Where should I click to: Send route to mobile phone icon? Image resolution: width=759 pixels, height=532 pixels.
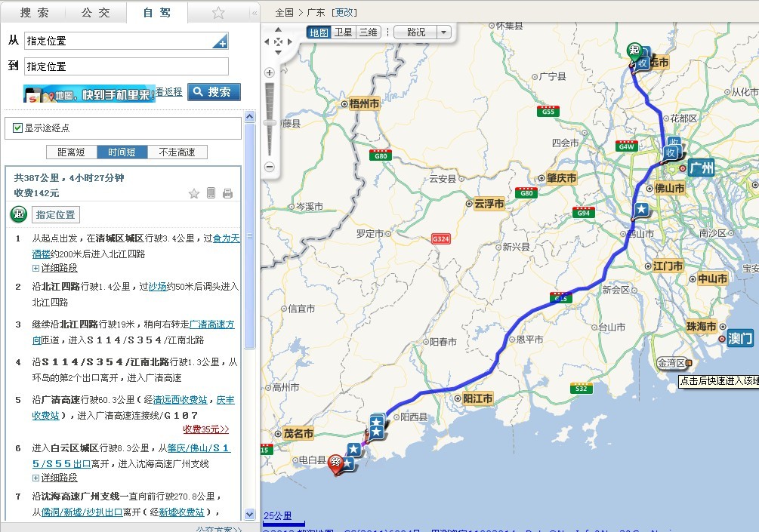tap(210, 193)
